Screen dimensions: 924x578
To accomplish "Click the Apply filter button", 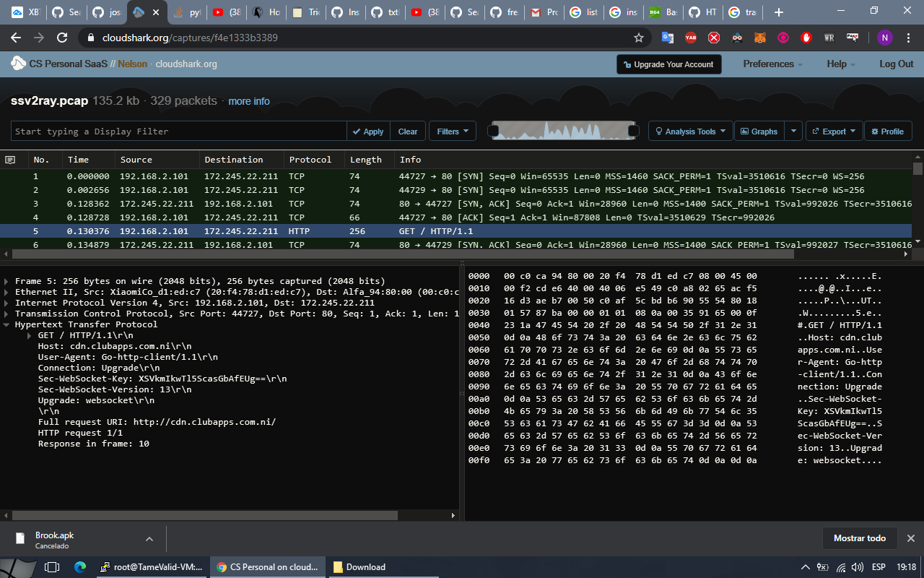I will [368, 131].
